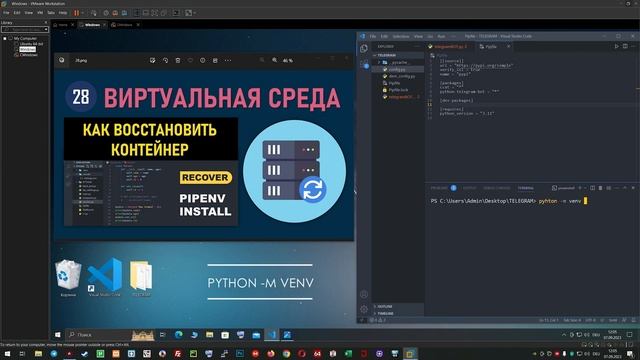The width and height of the screenshot is (640, 360).
Task: Pause the virtual machine with the orange button
Action: pos(76,13)
